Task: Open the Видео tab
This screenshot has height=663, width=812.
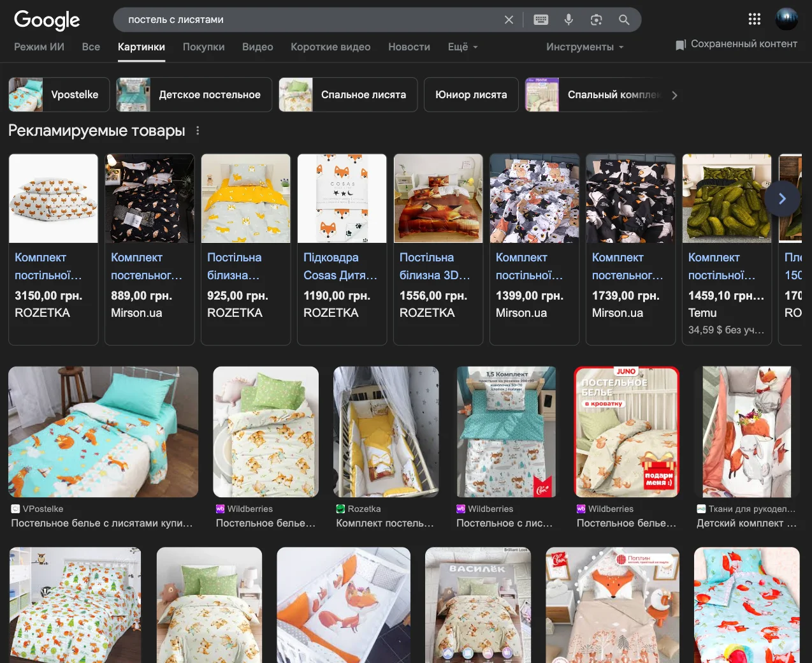Action: pos(257,47)
